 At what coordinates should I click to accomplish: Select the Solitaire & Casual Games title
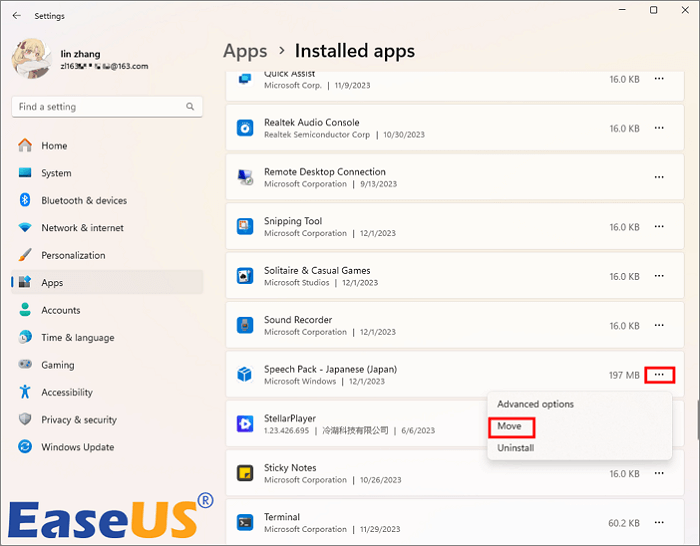point(317,271)
